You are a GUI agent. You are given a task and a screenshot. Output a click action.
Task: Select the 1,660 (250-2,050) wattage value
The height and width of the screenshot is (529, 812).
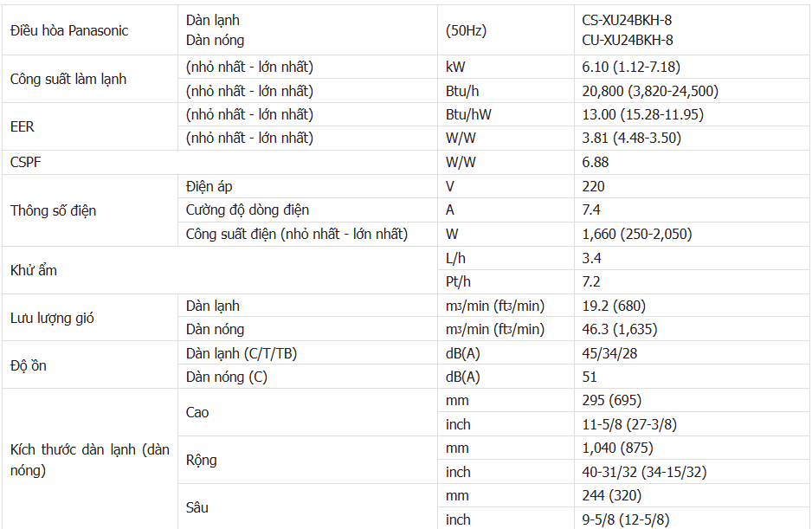[637, 234]
